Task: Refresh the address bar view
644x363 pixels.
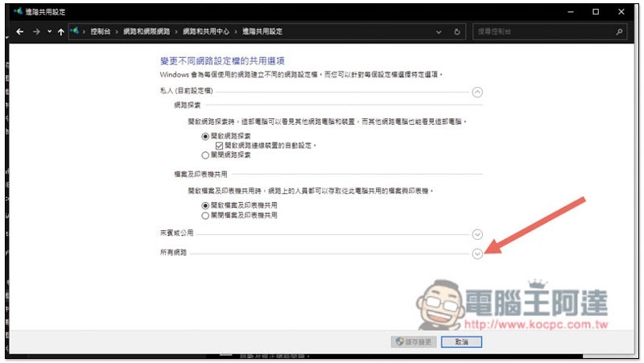Action: point(456,31)
